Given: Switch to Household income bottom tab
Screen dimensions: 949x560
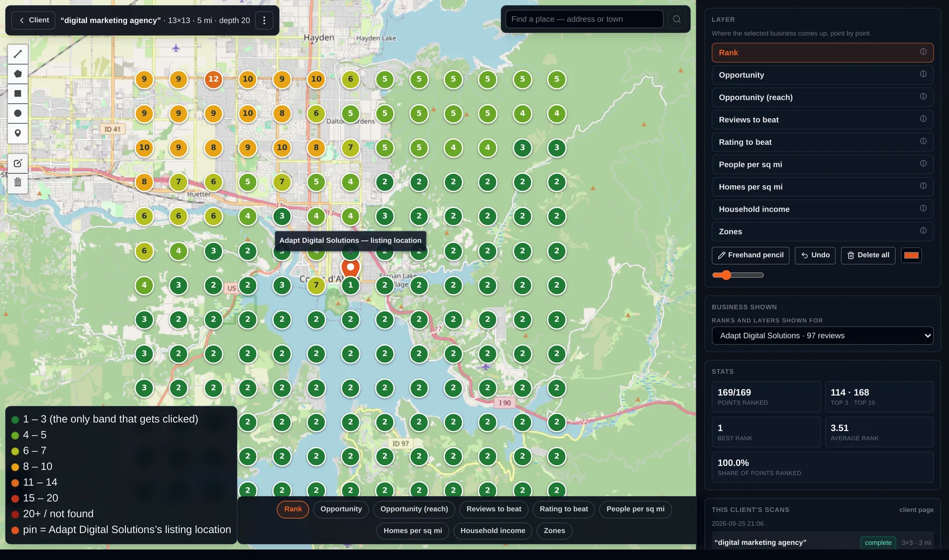Looking at the screenshot, I should tap(493, 531).
